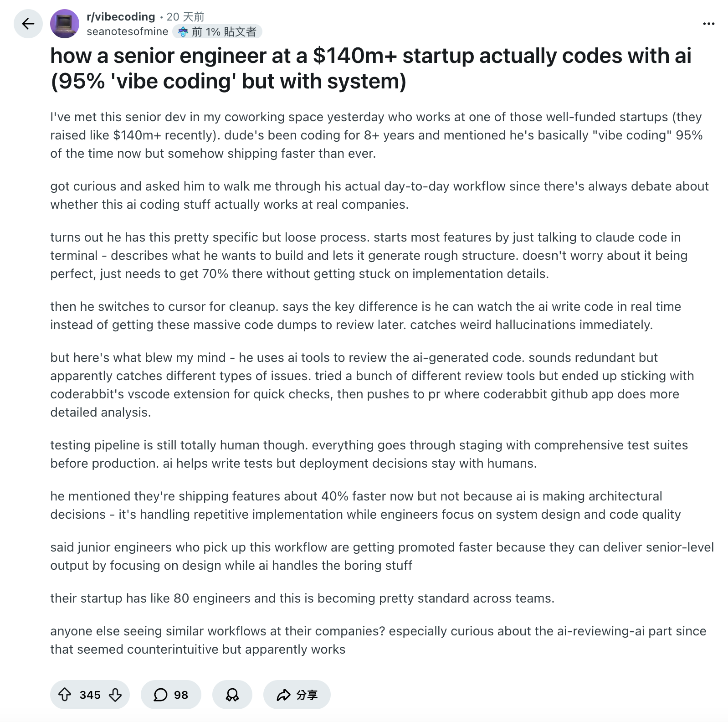Click the share arrow icon
Screen dimensions: 728x722
(x=283, y=695)
